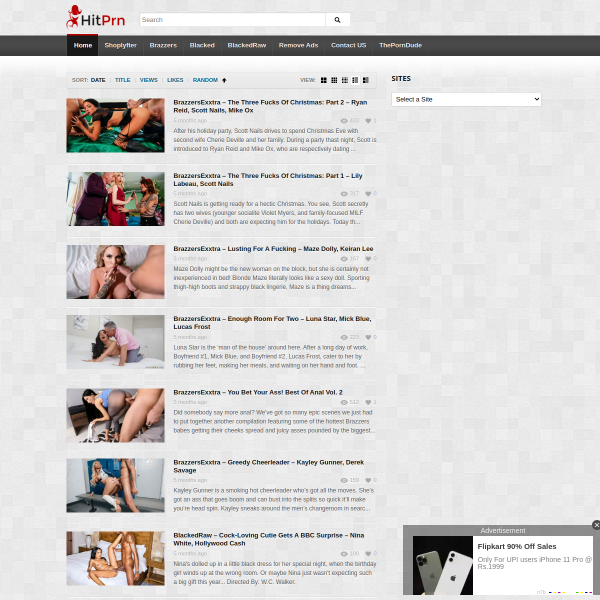Go to Remove Ads in the navigation bar

[298, 45]
